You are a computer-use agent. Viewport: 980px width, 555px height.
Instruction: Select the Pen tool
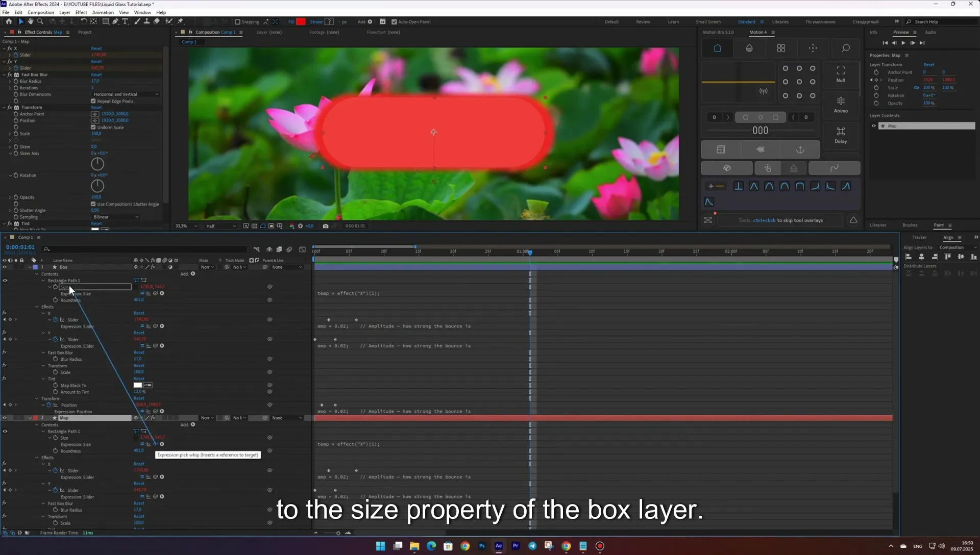click(115, 21)
